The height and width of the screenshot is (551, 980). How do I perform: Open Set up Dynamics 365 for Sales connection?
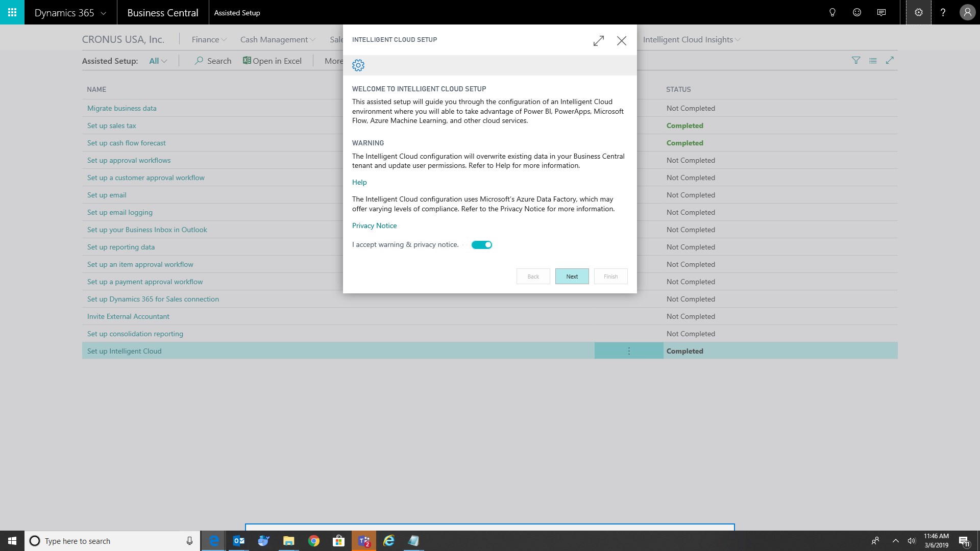coord(153,299)
